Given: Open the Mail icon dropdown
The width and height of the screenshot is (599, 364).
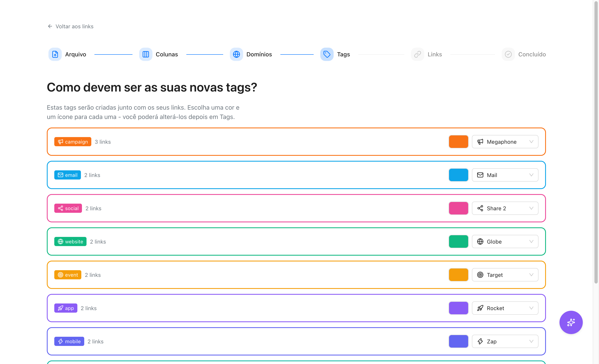Looking at the screenshot, I should (x=505, y=175).
